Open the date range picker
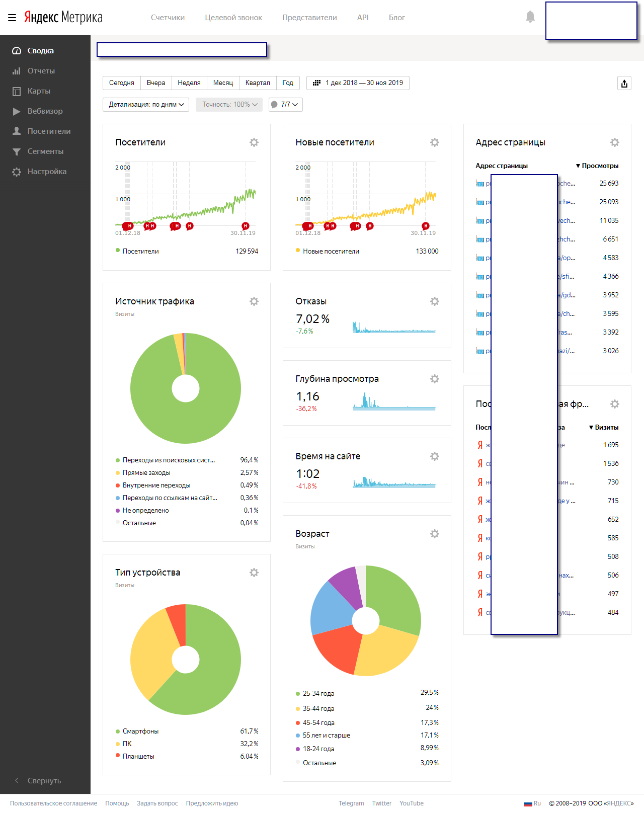 pos(358,83)
